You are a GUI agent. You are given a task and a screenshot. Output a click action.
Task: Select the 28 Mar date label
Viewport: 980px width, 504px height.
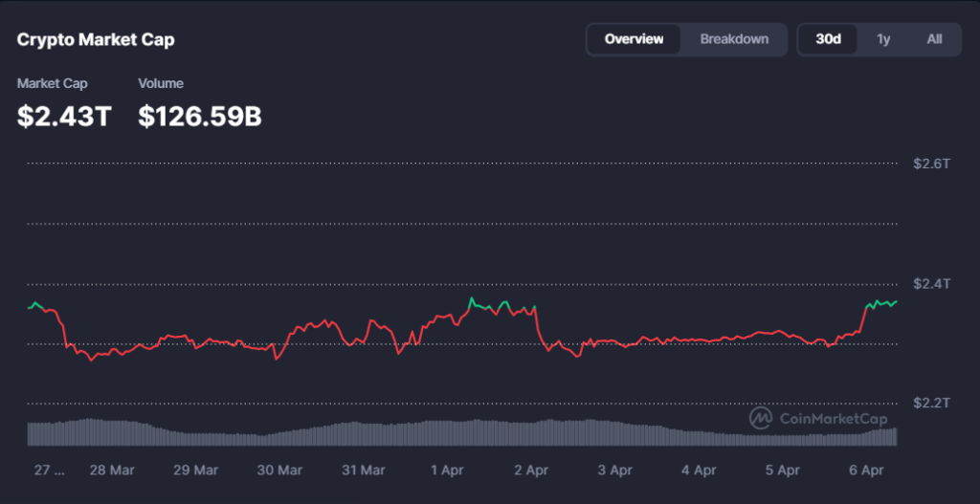110,471
